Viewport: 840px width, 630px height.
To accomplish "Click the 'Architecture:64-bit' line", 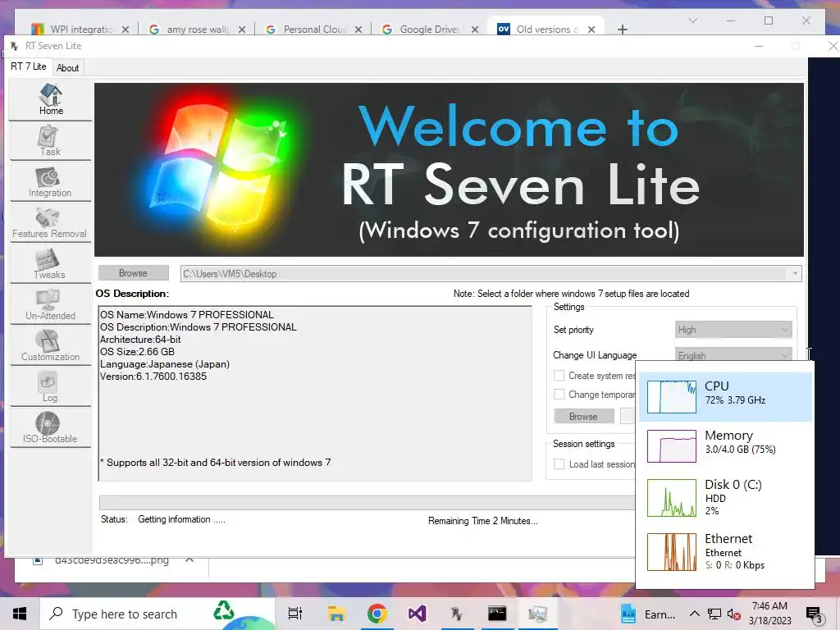I will click(x=140, y=340).
